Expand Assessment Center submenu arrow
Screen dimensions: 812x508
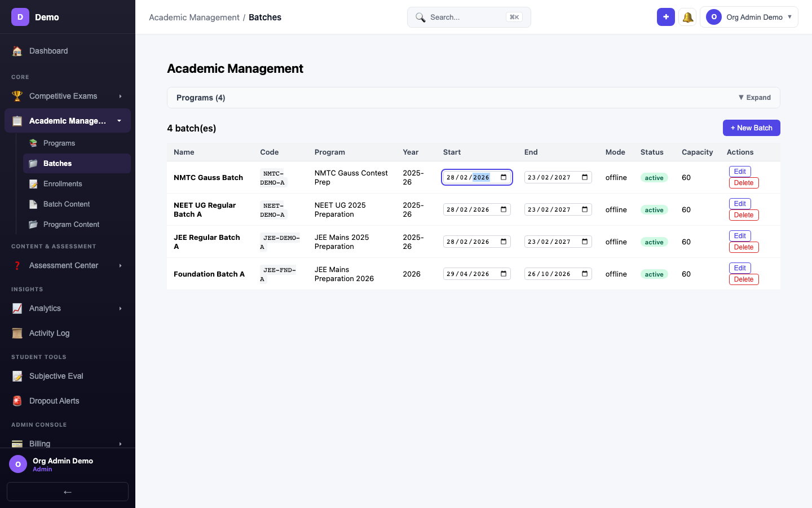120,265
